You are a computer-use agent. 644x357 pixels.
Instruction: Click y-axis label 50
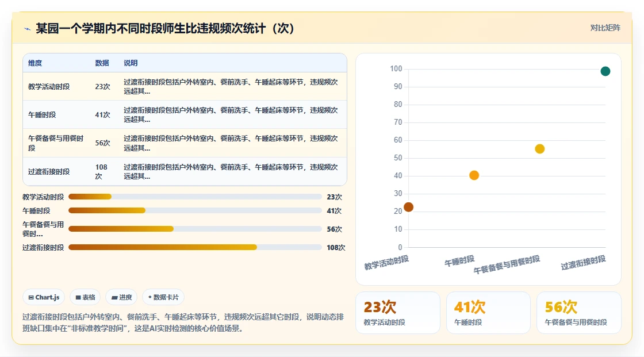coord(397,158)
